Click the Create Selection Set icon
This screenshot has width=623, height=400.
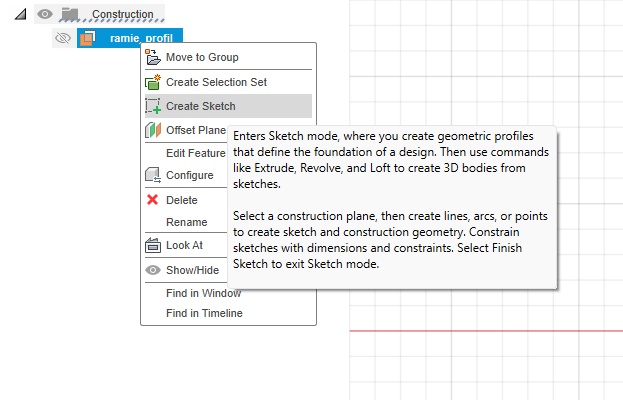pos(153,82)
